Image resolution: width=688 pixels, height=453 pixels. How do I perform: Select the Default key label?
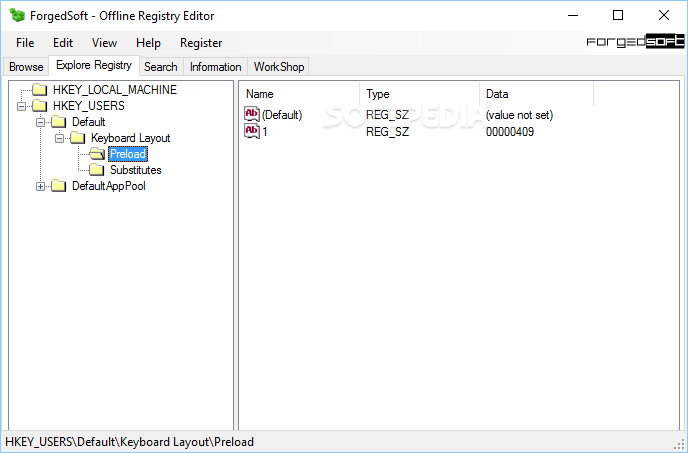click(x=89, y=122)
